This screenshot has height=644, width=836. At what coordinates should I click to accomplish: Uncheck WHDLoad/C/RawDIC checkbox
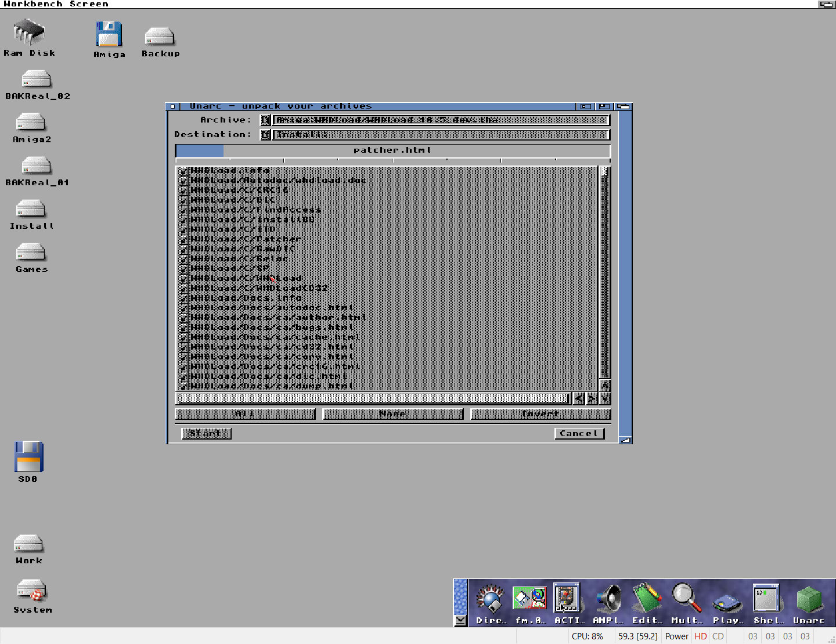click(183, 250)
